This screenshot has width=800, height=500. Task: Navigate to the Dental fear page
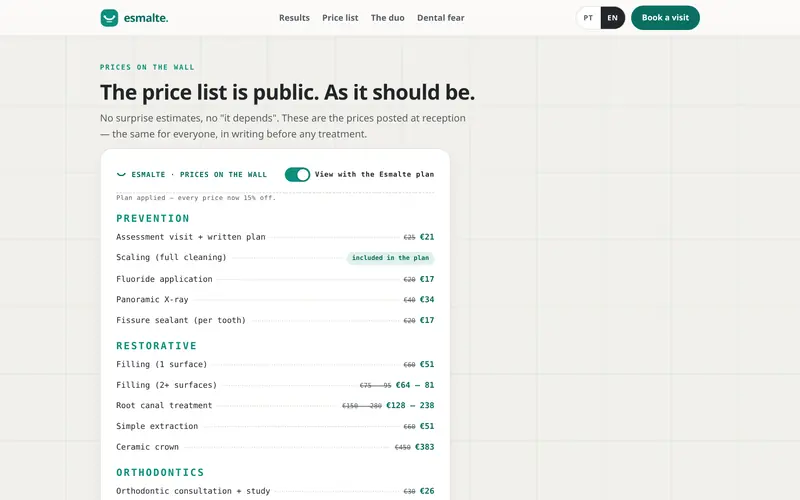(x=441, y=18)
